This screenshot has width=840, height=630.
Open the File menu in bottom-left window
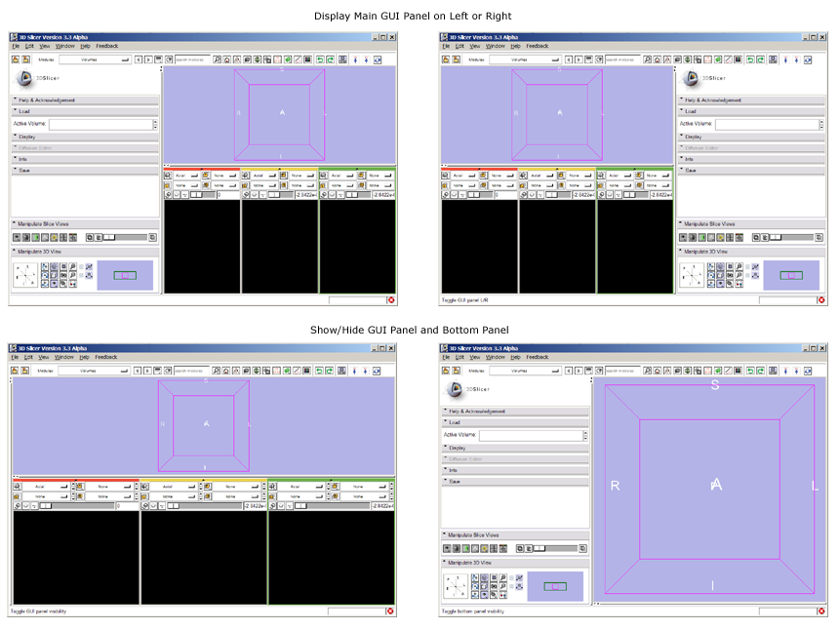click(15, 357)
